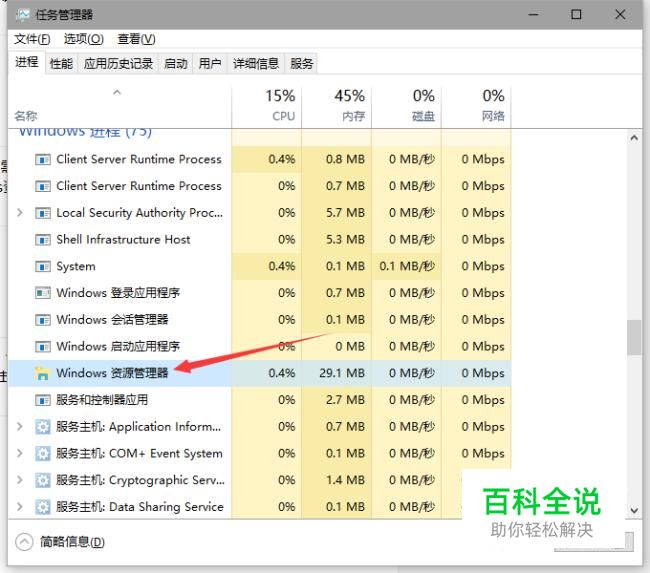Switch to the 应用历史记录 tab
Screen dimensions: 650x573
pos(118,64)
